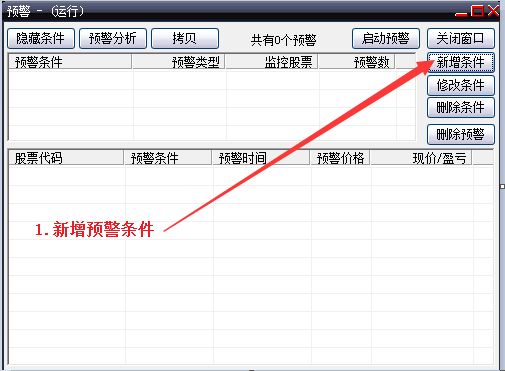Select 修改条件 to edit condition
The image size is (505, 371).
click(x=461, y=85)
